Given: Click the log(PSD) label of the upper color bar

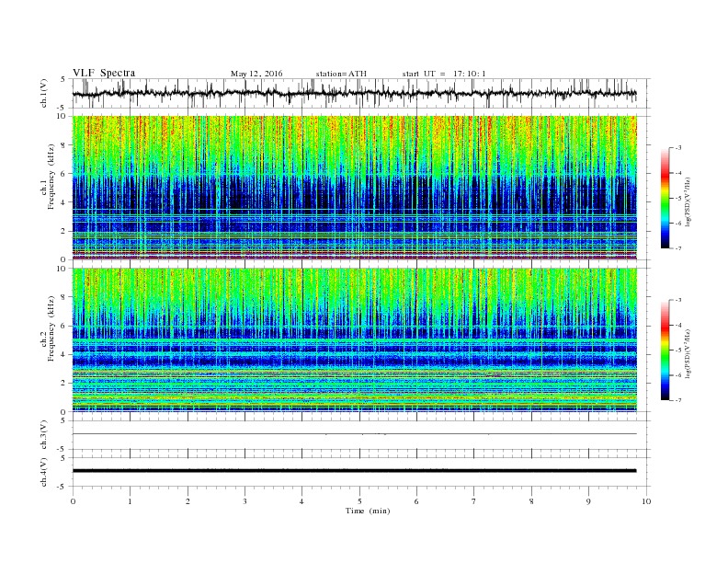Looking at the screenshot, I should [688, 201].
